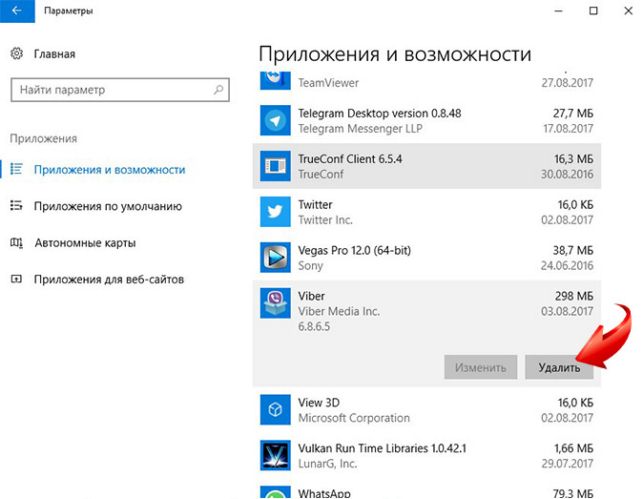This screenshot has width=643, height=499.
Task: Click the 29.07.2017 install date
Action: [x=567, y=463]
